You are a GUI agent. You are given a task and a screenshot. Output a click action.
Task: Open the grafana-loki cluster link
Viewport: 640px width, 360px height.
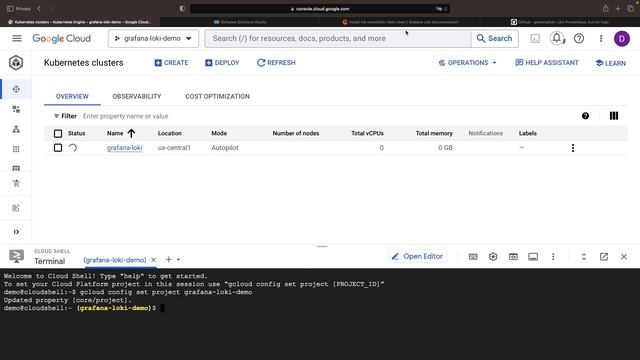(124, 148)
